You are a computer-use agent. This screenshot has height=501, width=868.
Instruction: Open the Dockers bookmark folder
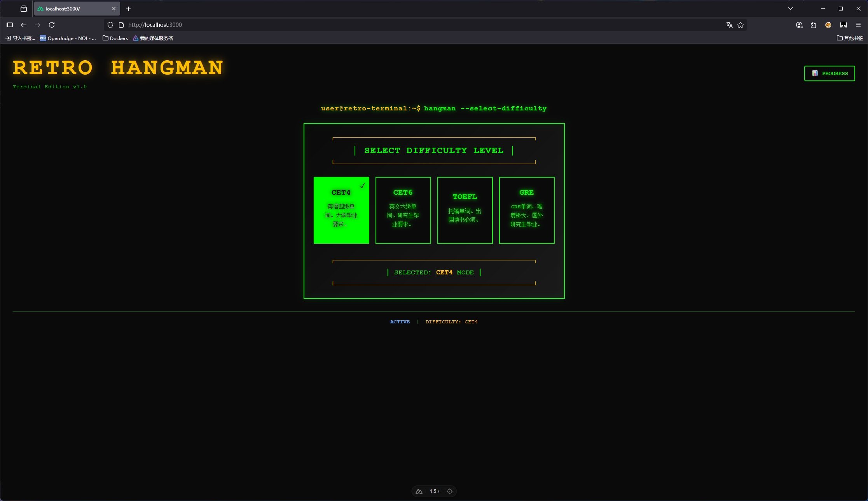[115, 38]
